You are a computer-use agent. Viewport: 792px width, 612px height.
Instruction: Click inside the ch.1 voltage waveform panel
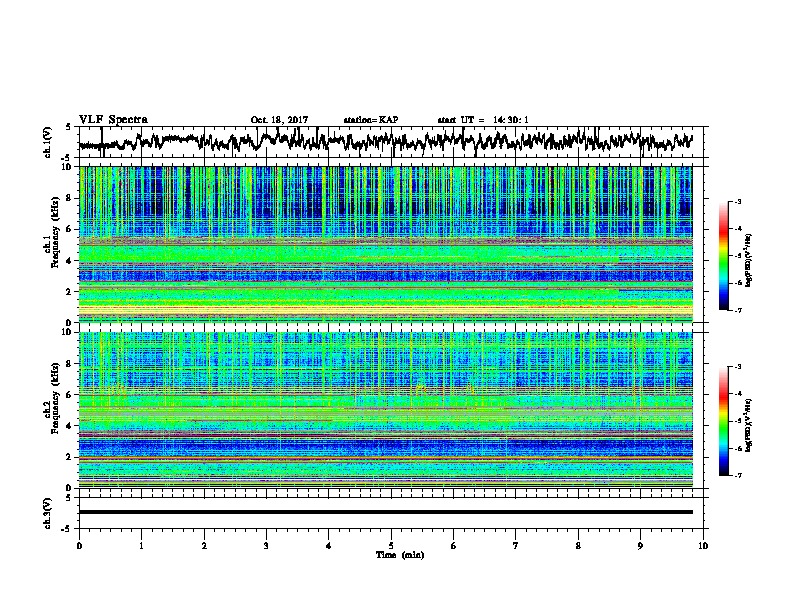coord(393,142)
